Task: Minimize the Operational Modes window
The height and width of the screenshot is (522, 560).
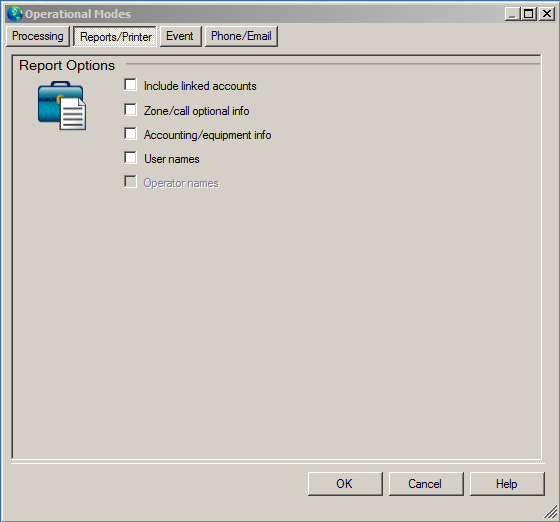Action: [512, 14]
